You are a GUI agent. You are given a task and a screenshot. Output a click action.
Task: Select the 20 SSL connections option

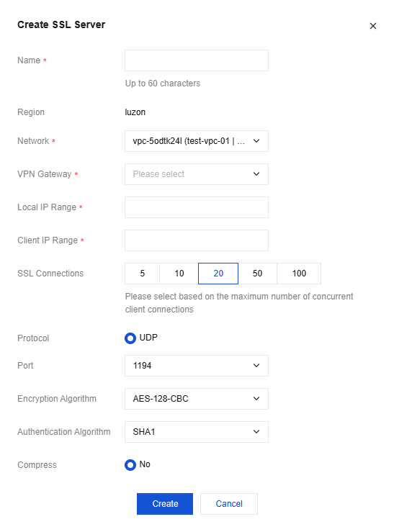click(218, 274)
